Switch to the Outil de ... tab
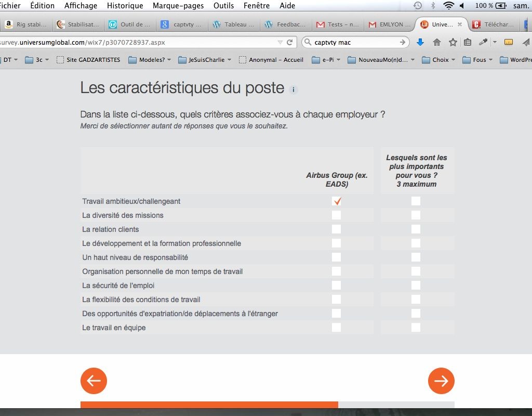 click(x=130, y=24)
